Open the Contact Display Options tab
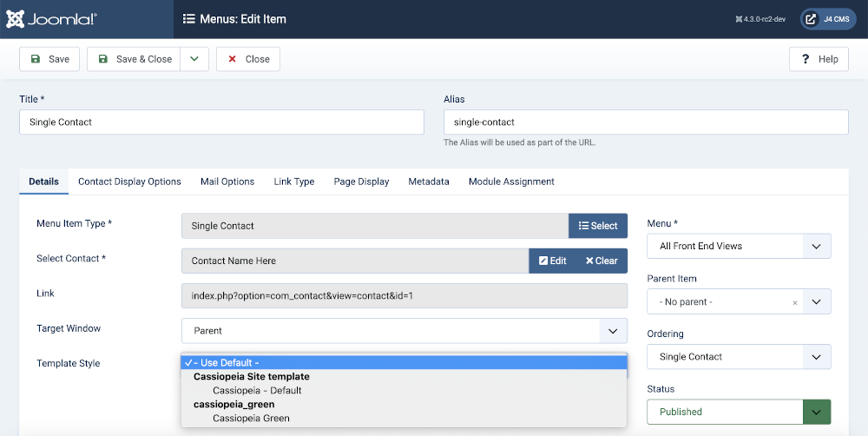The height and width of the screenshot is (436, 868). click(129, 182)
